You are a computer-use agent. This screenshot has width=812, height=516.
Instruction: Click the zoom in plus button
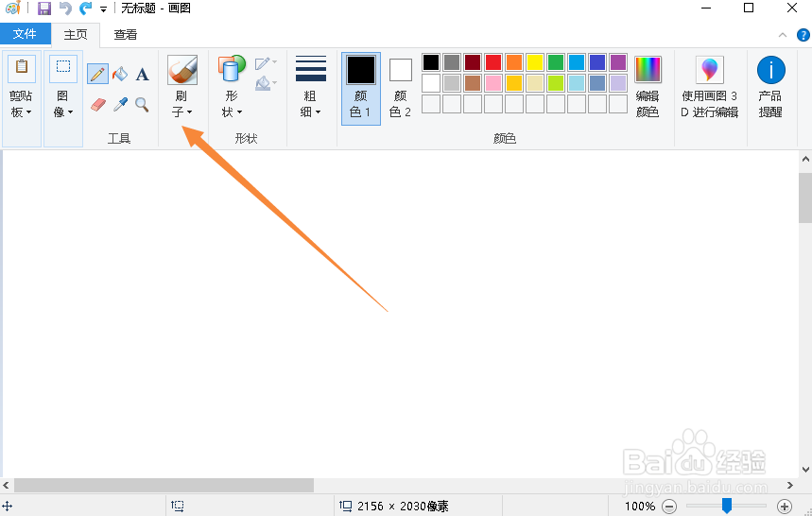(785, 507)
